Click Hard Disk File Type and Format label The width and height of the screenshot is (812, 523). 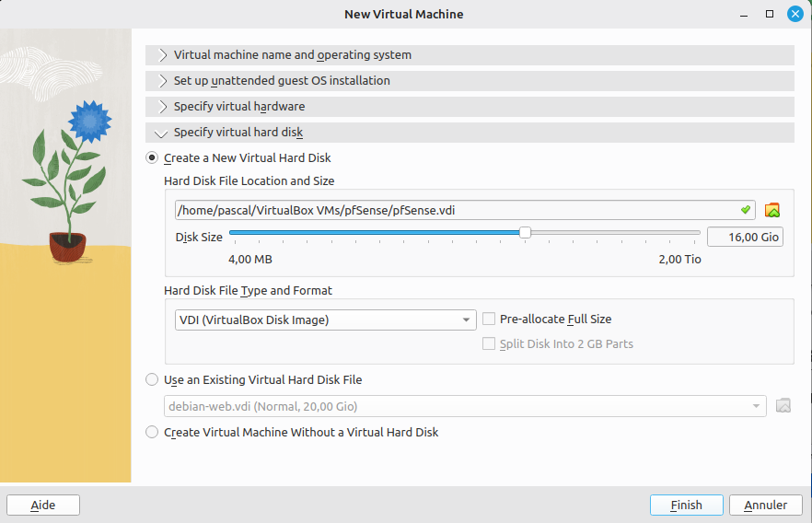248,291
